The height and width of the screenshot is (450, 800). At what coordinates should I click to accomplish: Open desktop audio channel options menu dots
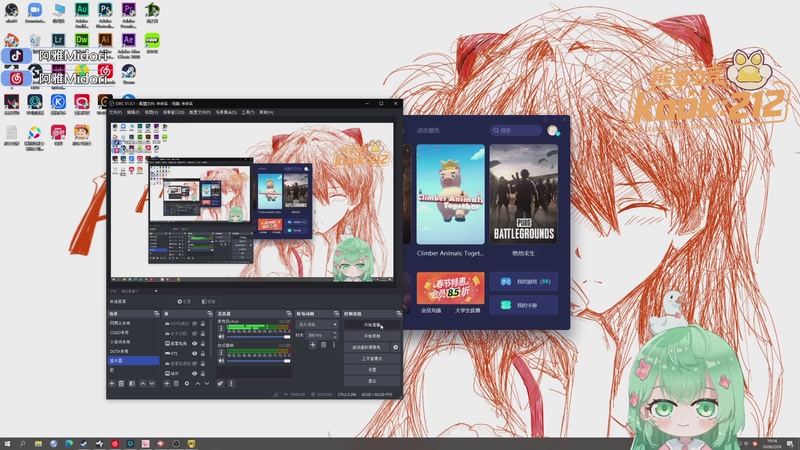[x=221, y=353]
